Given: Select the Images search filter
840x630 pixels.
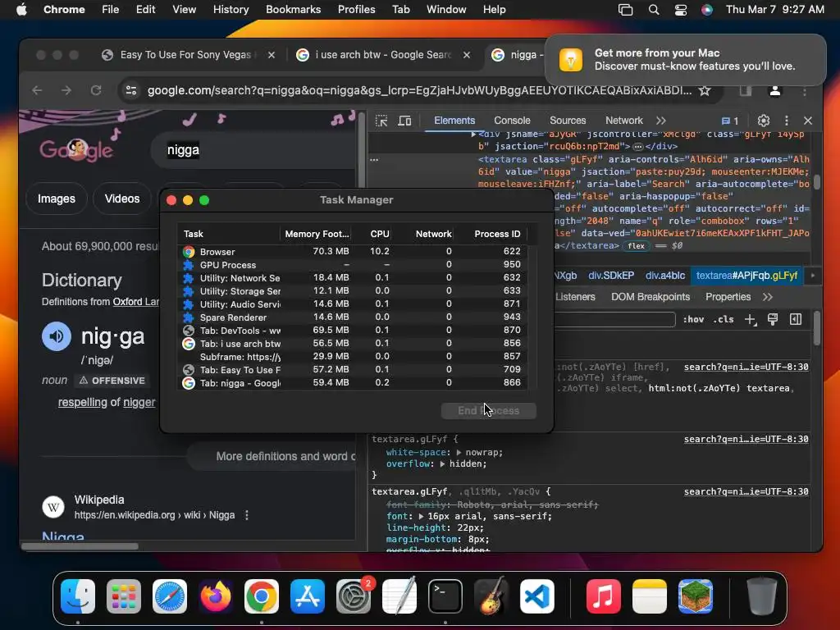Looking at the screenshot, I should pos(57,199).
